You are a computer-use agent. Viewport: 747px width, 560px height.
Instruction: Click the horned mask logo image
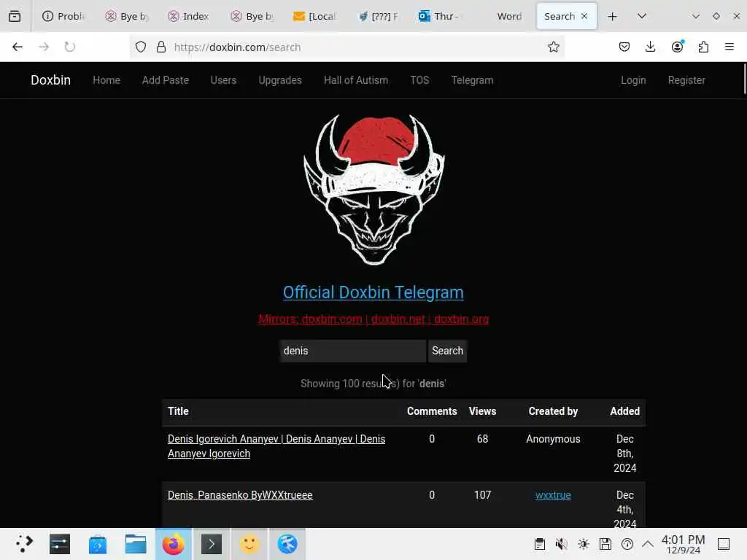[374, 189]
